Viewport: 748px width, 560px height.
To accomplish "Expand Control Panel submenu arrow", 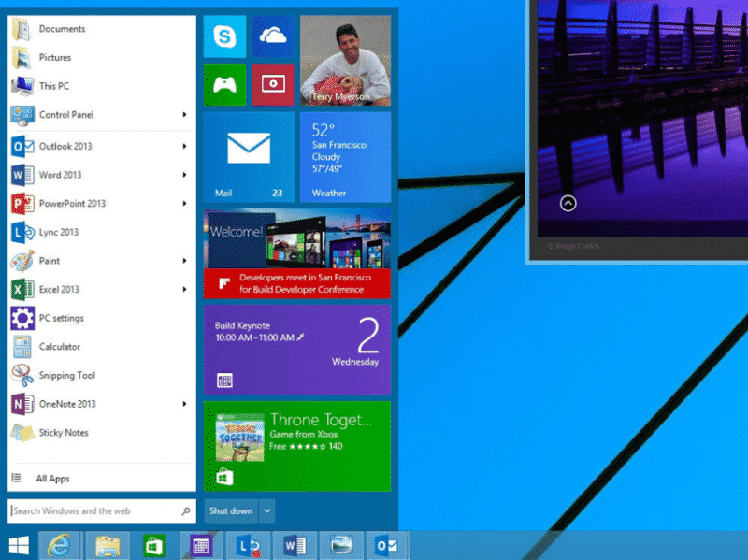I will click(x=184, y=115).
